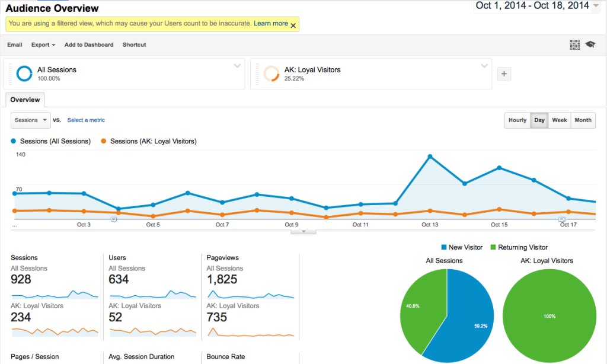Click the Learn more link in the warning banner
Viewport: 607px width, 364px height.
point(271,24)
